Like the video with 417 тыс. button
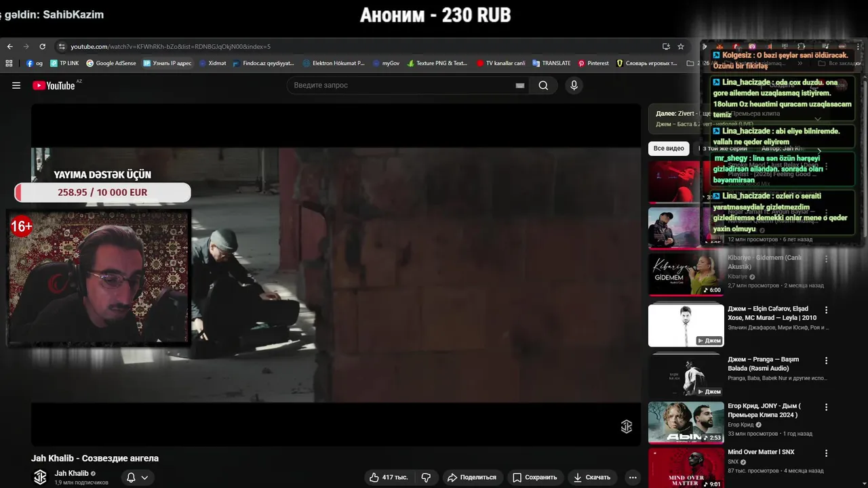 389,478
